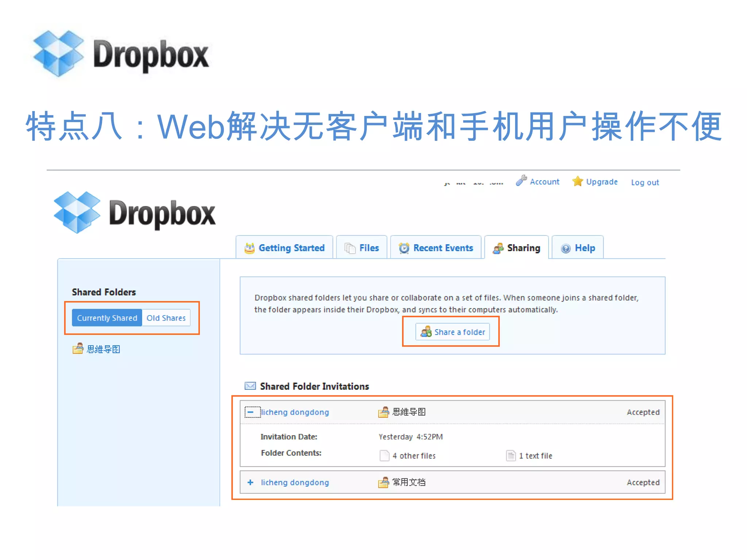Click the Folder Contents label

point(291,453)
